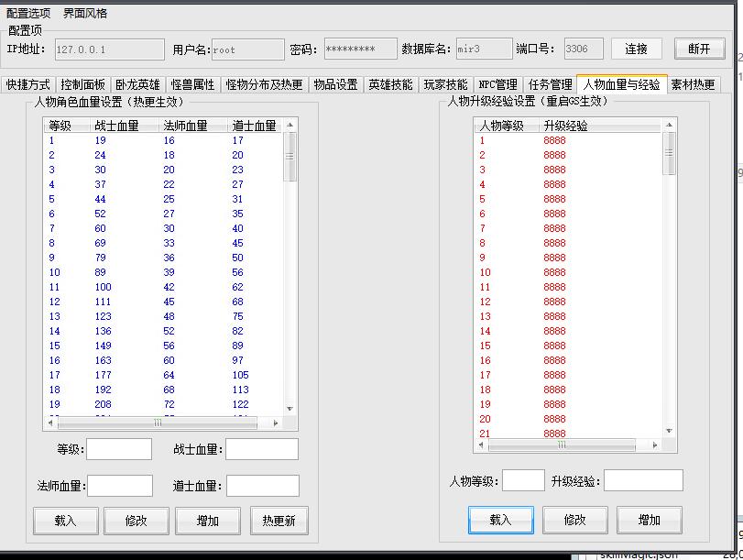This screenshot has height=560, width=743.
Task: Click the 升级经验 input field
Action: (x=642, y=480)
